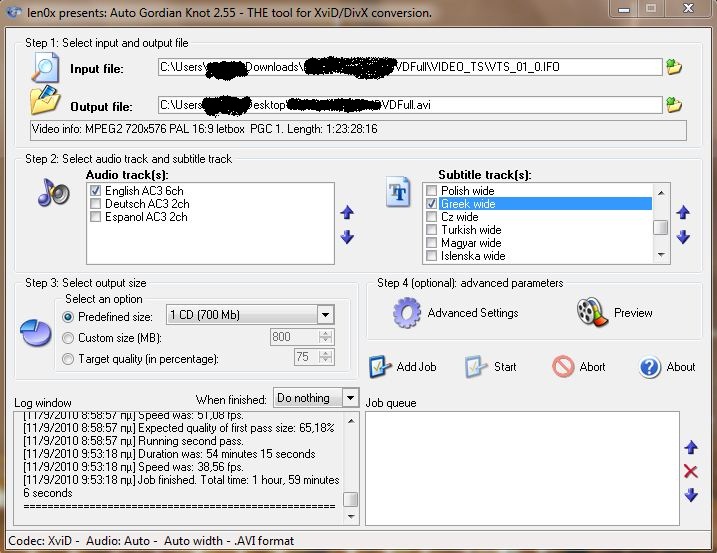
Task: Click the Input file path field
Action: coord(410,67)
